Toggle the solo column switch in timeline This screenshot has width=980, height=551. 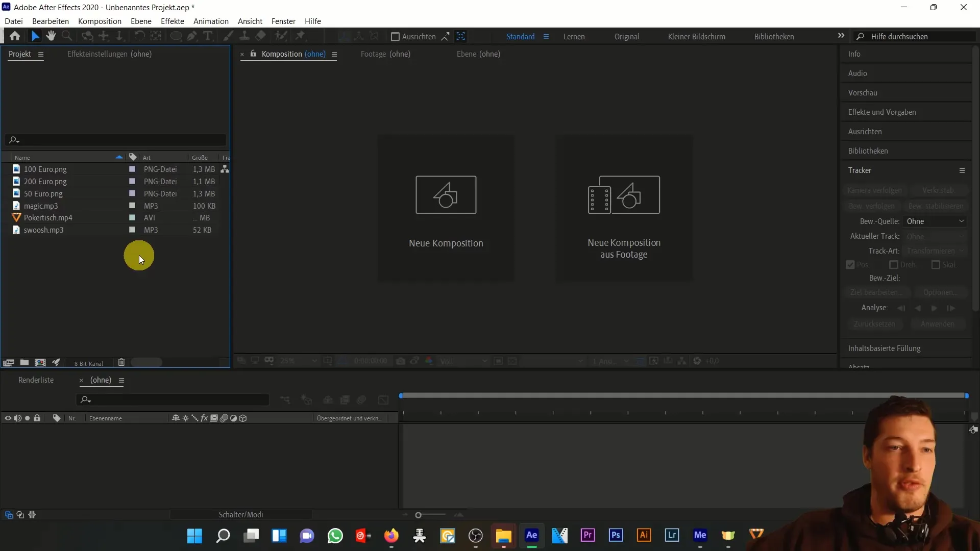[28, 418]
